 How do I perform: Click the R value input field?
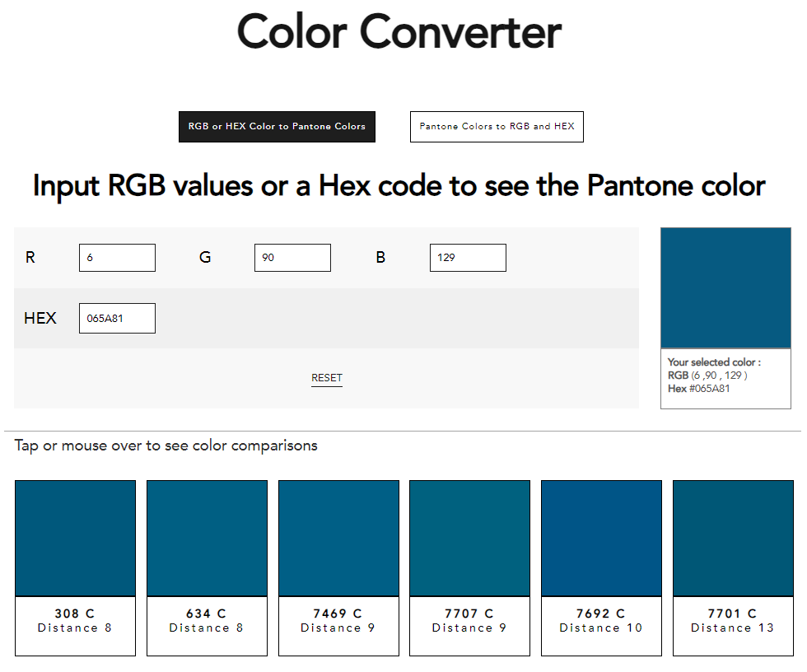pyautogui.click(x=117, y=258)
